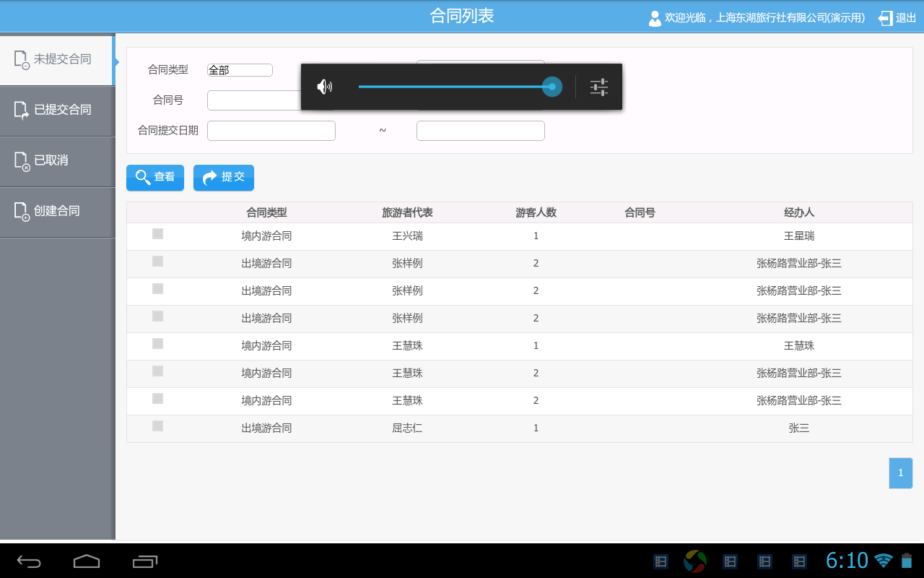
Task: Click the 旅游者代表 column header
Action: [407, 212]
